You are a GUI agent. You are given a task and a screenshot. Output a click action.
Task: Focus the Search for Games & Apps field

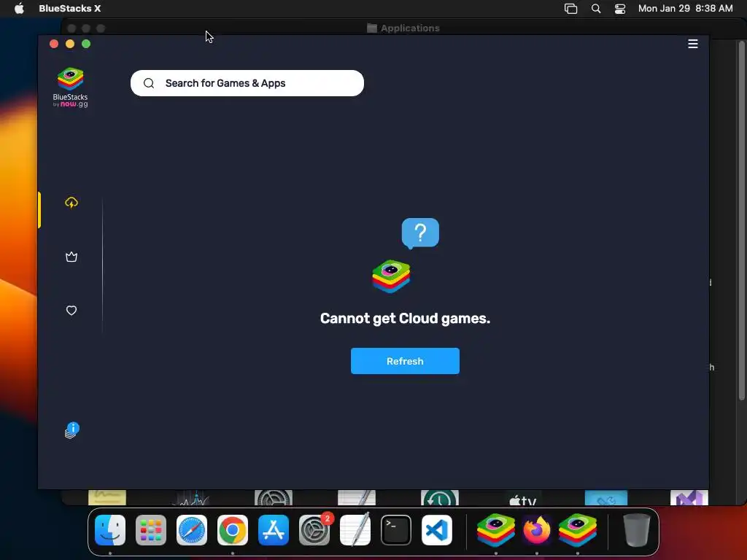247,83
